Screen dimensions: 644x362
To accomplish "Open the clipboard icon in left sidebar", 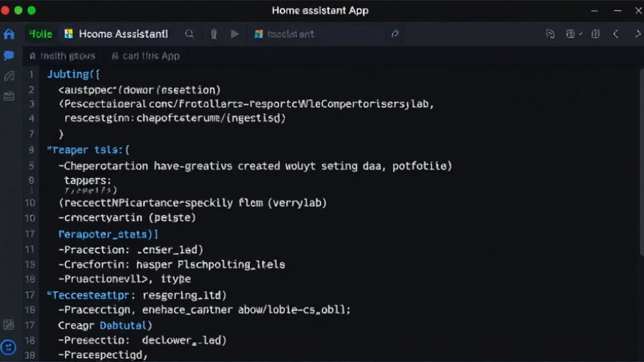I will point(9,96).
